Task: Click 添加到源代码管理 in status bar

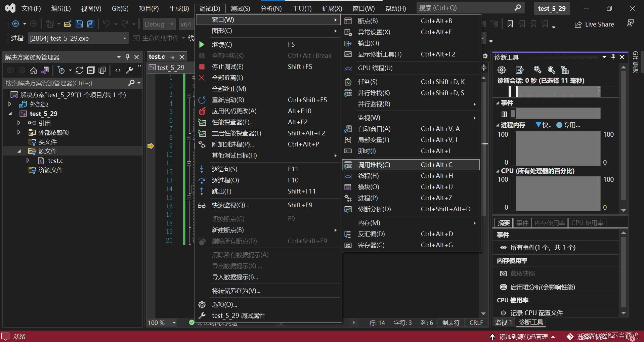Action: [523, 337]
